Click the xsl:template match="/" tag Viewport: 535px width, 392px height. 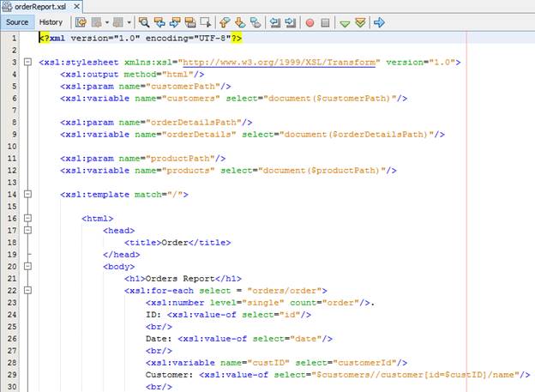pos(124,195)
